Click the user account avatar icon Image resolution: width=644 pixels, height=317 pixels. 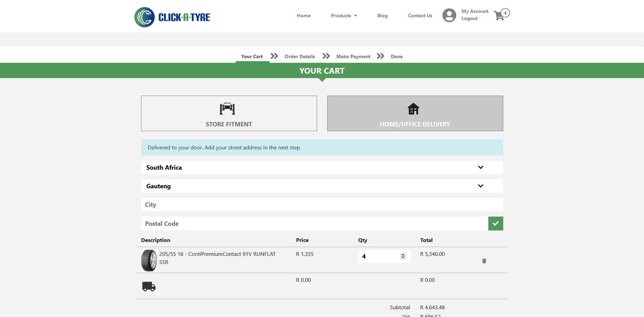point(449,15)
